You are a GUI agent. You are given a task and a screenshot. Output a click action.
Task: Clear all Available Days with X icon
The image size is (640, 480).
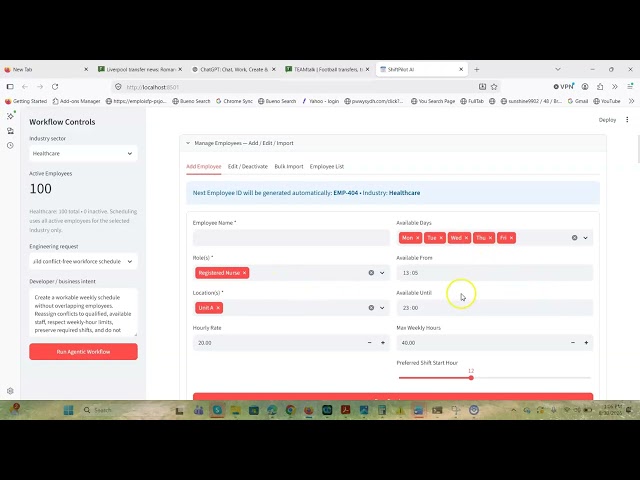point(574,238)
